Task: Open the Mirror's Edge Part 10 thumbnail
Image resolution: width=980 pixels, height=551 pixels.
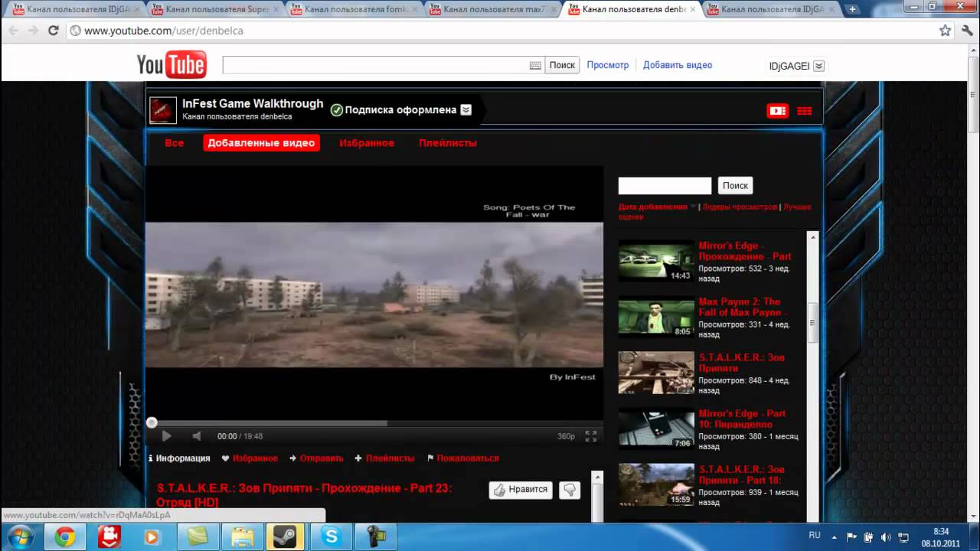Action: point(656,429)
